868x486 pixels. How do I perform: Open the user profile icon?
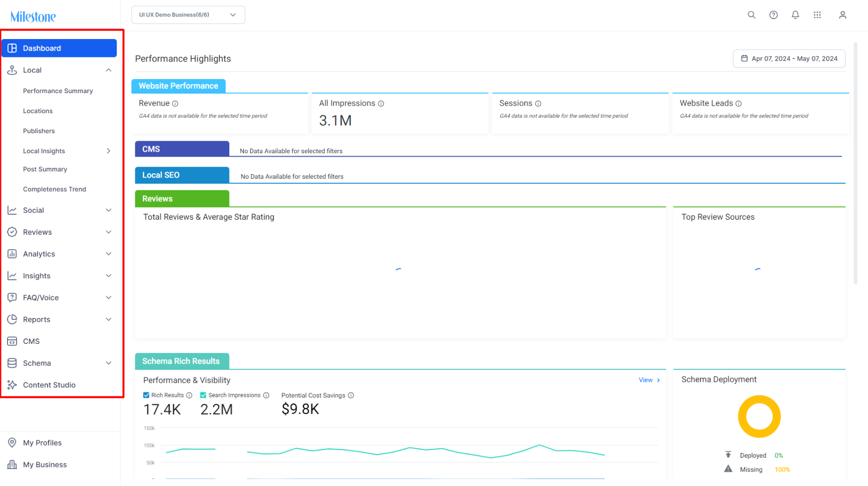click(842, 15)
